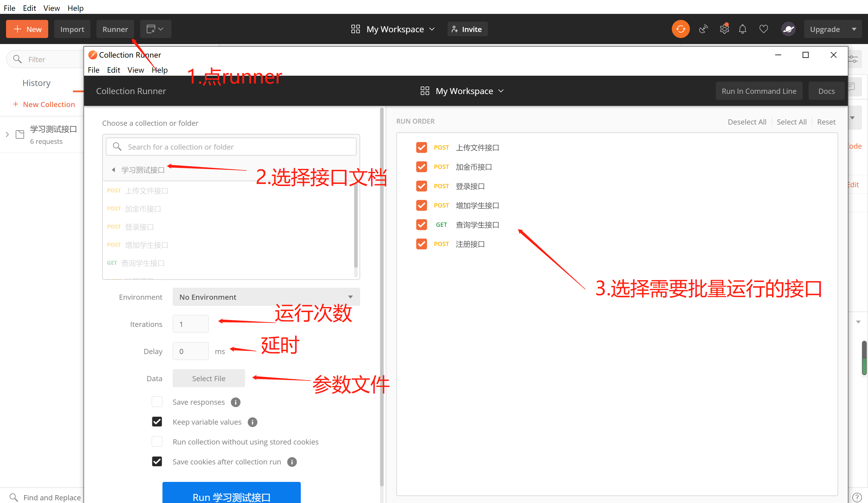
Task: Open the notifications bell icon
Action: click(742, 29)
